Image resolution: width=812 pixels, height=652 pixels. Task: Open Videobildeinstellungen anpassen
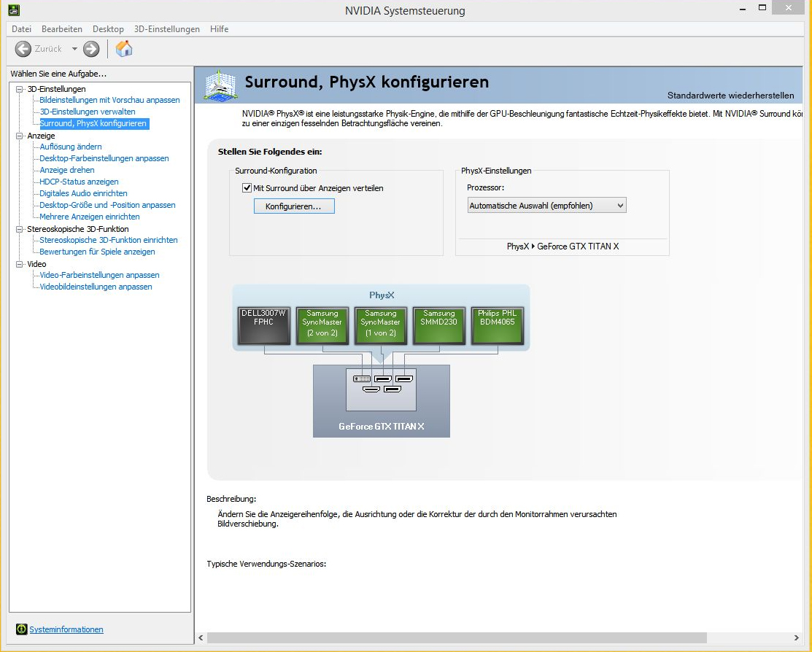[x=96, y=287]
